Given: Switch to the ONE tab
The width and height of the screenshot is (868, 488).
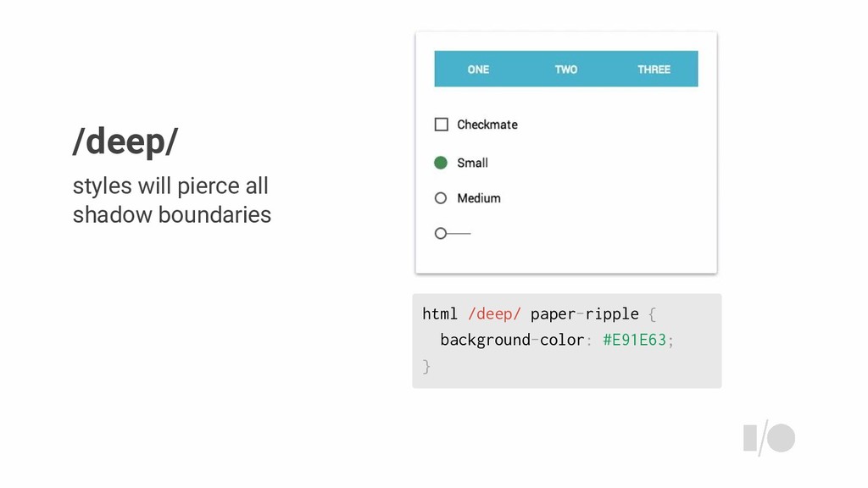Looking at the screenshot, I should coord(478,69).
